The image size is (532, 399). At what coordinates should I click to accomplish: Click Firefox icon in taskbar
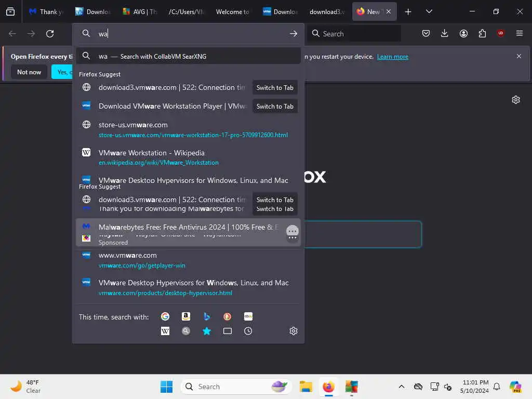tap(328, 387)
